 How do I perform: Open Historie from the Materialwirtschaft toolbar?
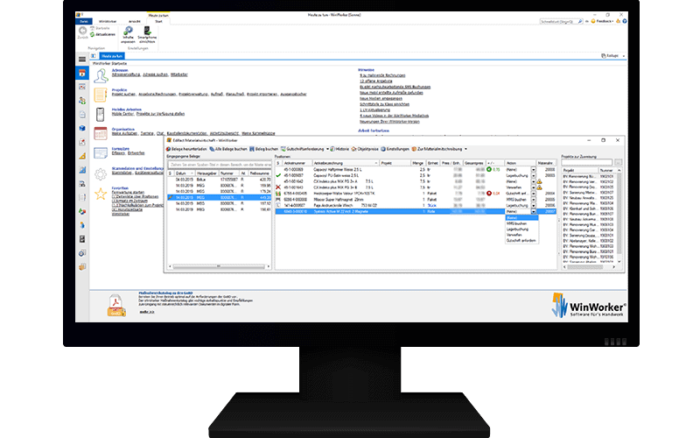coord(340,149)
